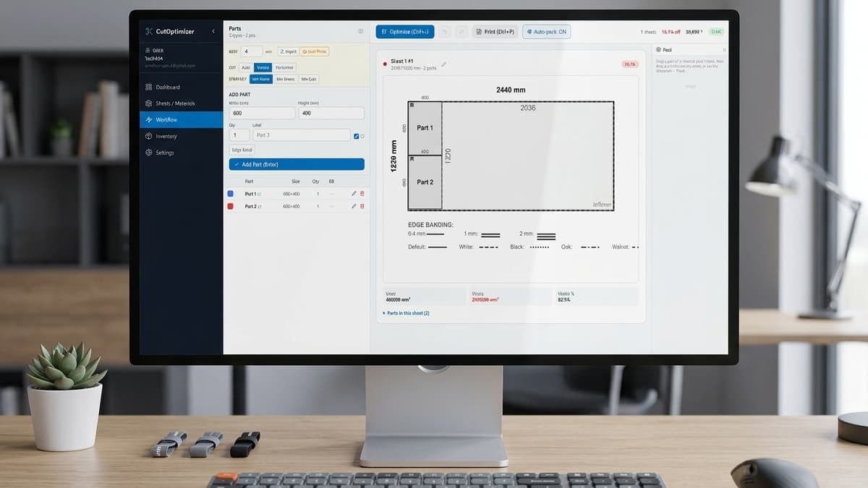The width and height of the screenshot is (868, 488).
Task: Click the Add Part button
Action: click(x=297, y=165)
